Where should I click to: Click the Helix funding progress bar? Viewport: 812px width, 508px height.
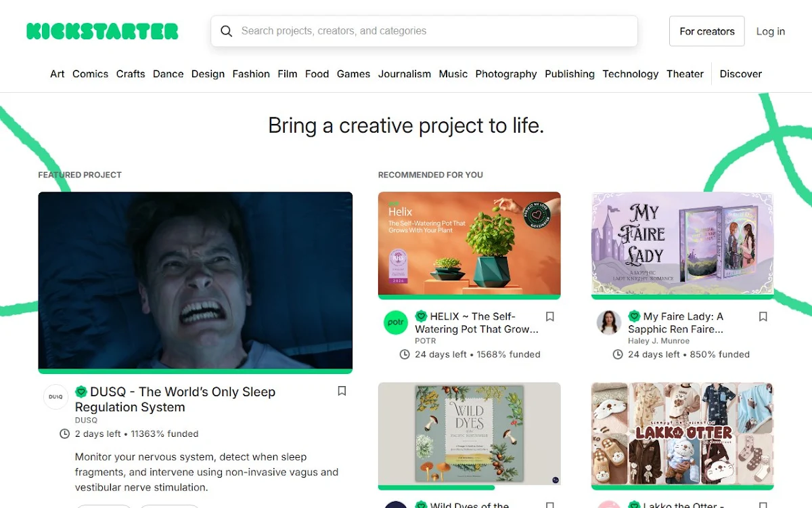pos(470,297)
